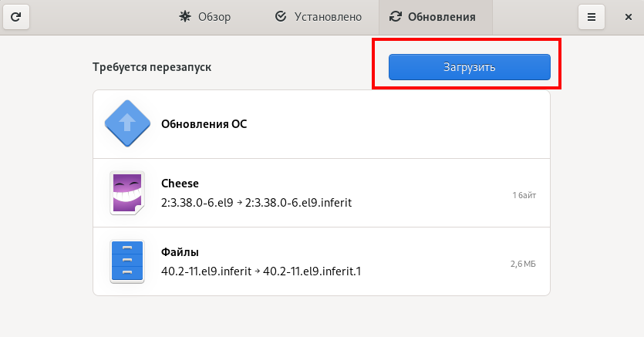This screenshot has width=644, height=337.
Task: Switch to the Обзор tab
Action: click(x=205, y=16)
